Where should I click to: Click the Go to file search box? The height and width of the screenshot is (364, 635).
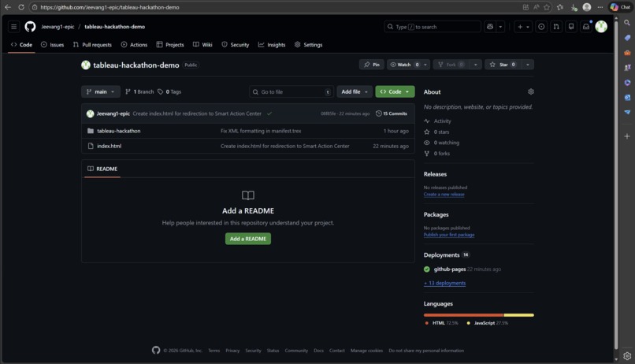click(x=292, y=91)
